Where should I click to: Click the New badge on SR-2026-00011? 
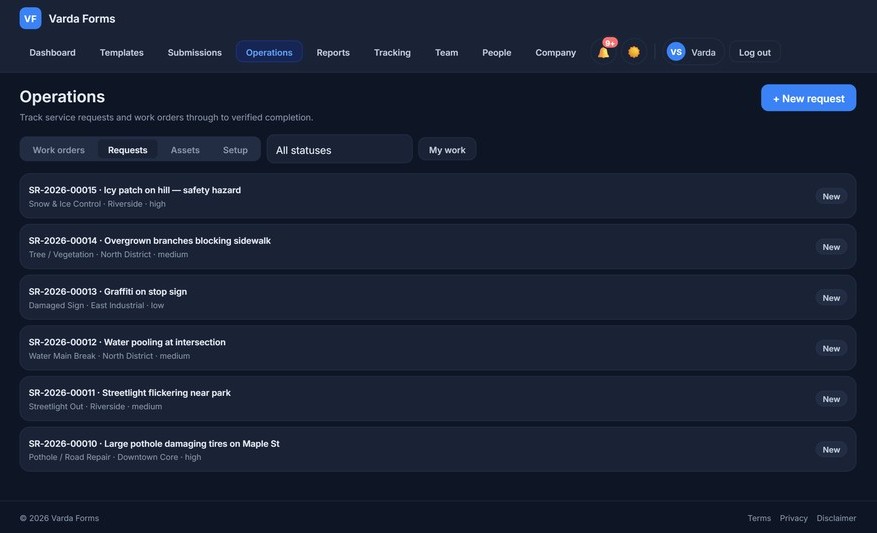[831, 399]
